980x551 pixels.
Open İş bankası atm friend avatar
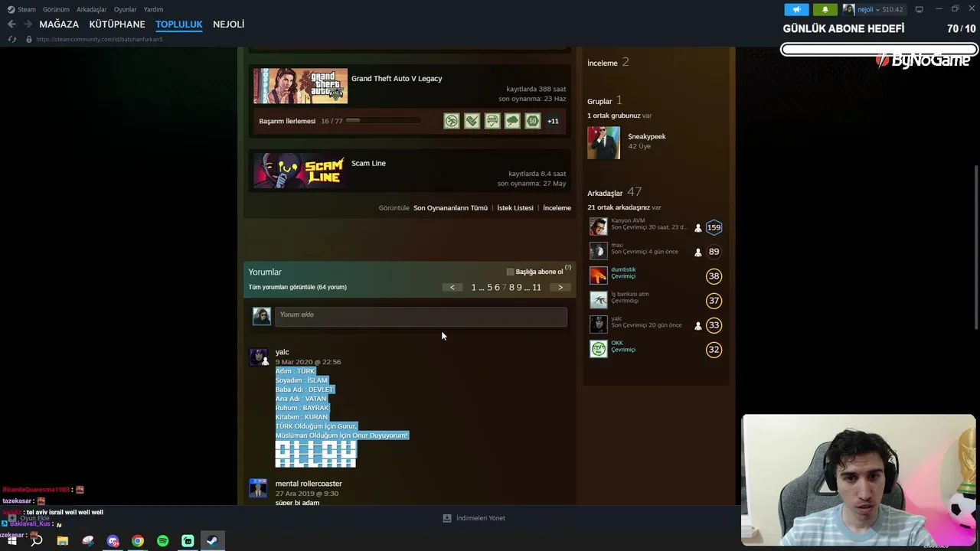[x=598, y=300]
